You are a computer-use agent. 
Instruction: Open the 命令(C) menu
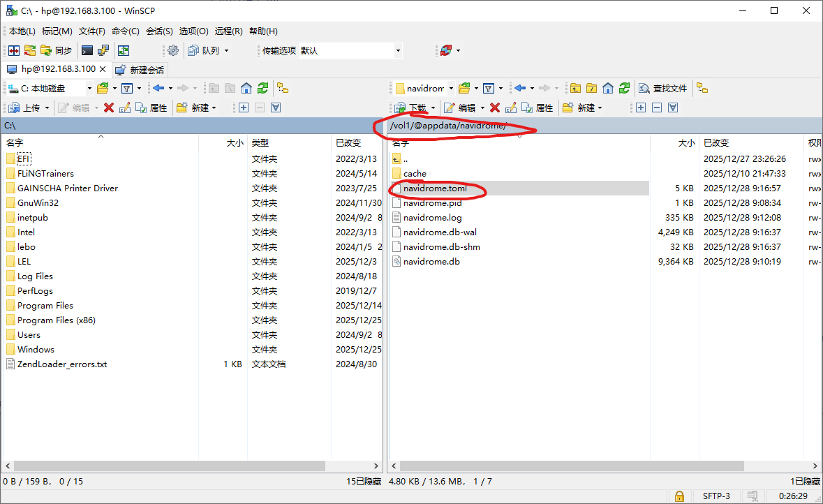pos(126,31)
